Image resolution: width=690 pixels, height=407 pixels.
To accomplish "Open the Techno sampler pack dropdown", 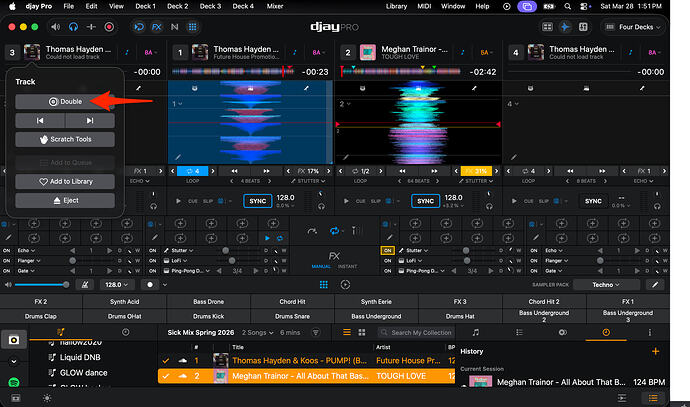I will point(606,285).
